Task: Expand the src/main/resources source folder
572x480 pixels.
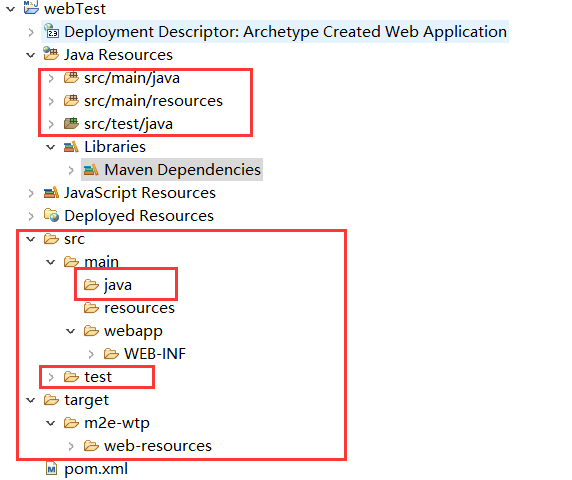Action: pyautogui.click(x=51, y=101)
